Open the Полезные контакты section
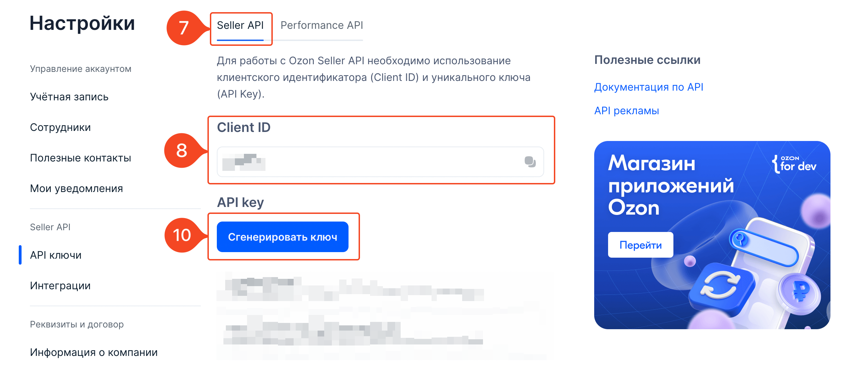 pos(81,158)
